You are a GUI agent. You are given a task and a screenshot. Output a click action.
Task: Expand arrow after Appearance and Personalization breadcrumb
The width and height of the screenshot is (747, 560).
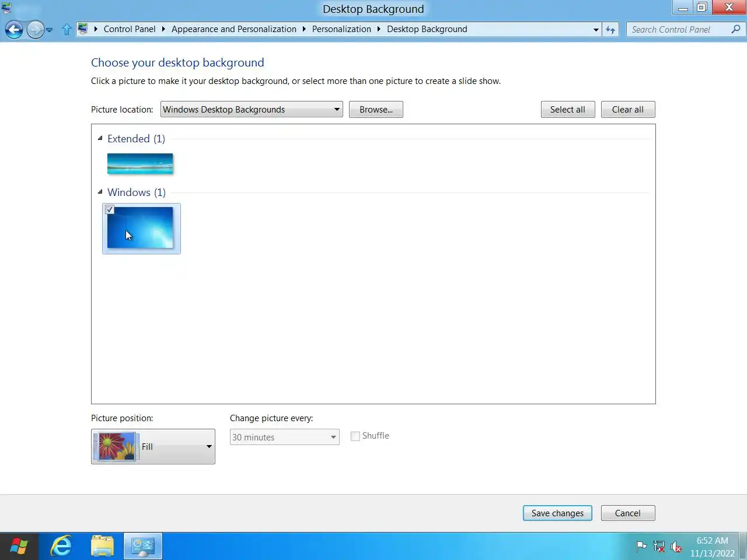pyautogui.click(x=304, y=29)
